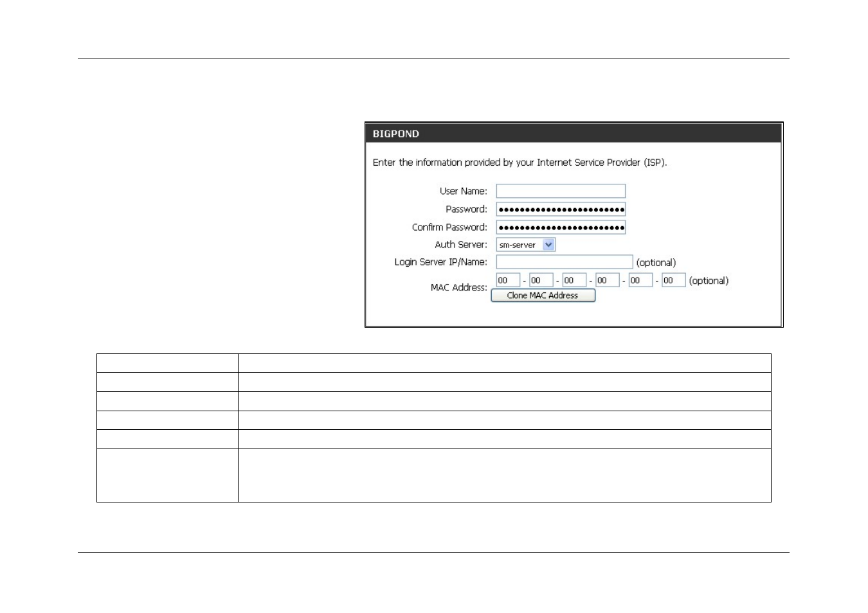Click the 'MAC Address:' label
The width and height of the screenshot is (868, 613).
pyautogui.click(x=458, y=287)
